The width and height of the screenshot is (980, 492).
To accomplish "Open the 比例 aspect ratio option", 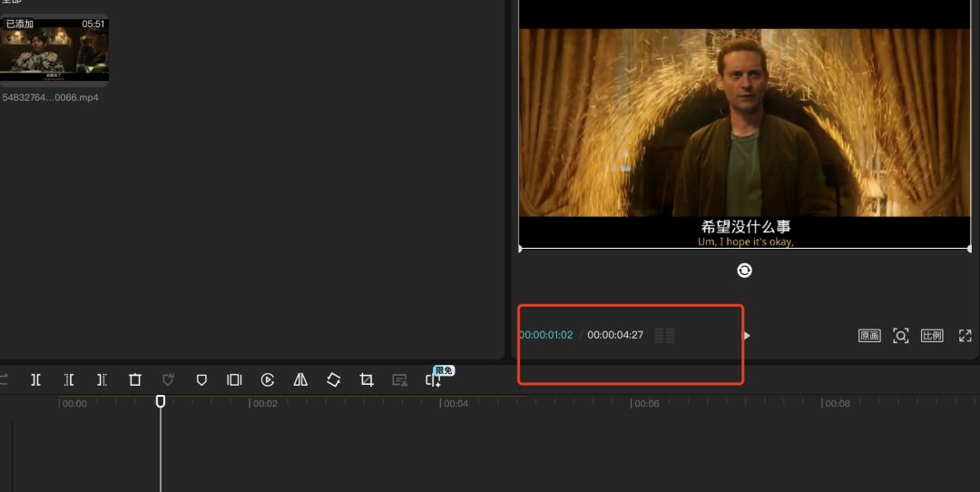I will (932, 336).
